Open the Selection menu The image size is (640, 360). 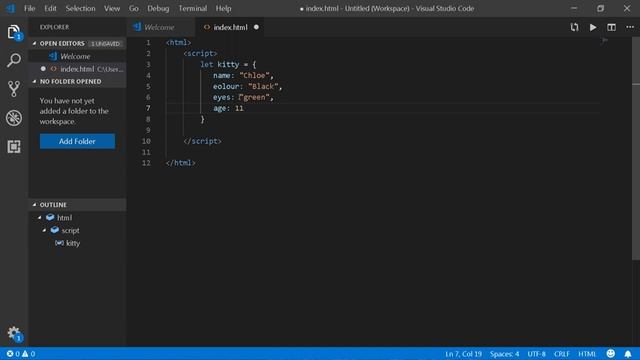point(80,8)
